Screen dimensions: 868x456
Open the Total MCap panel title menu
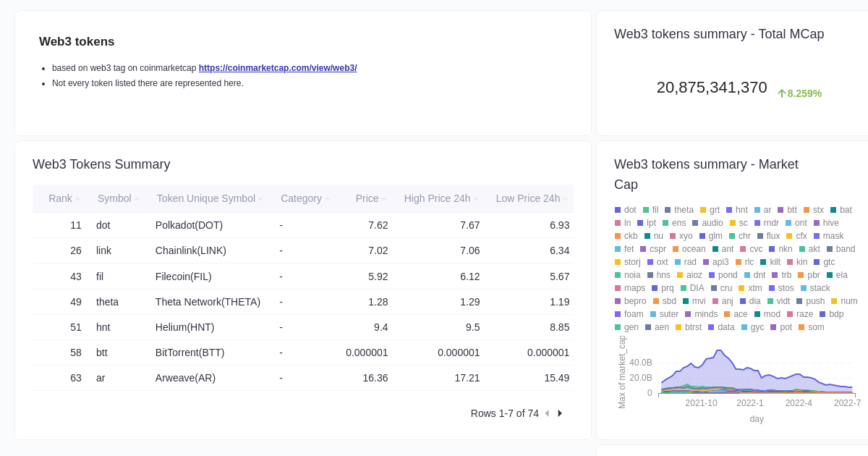point(719,34)
